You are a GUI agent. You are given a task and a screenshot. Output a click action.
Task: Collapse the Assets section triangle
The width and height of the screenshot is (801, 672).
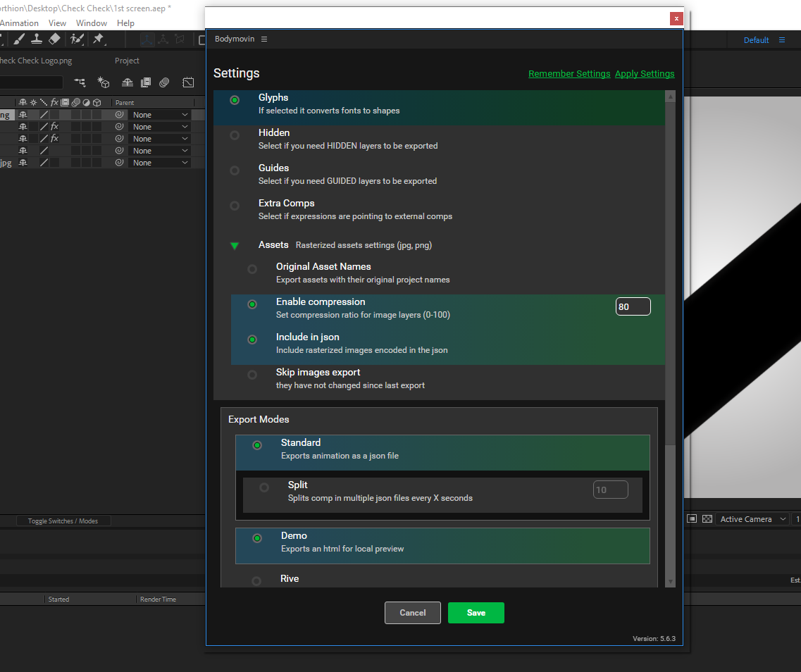coord(235,246)
